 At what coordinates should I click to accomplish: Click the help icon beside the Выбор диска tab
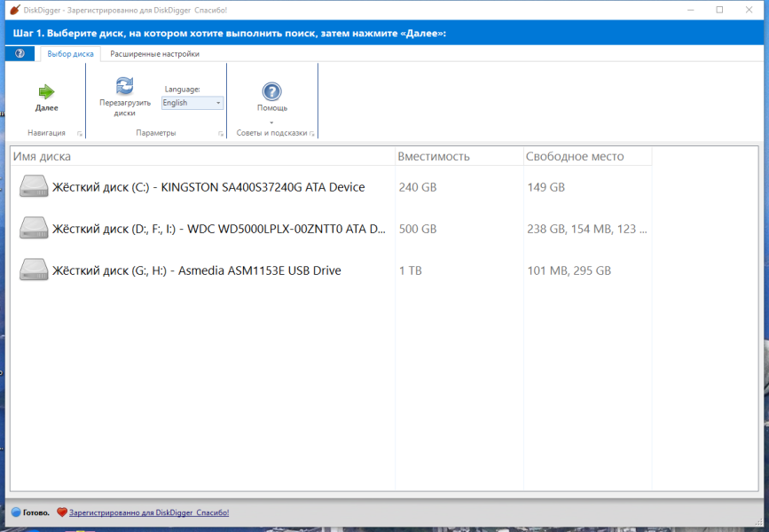(20, 53)
